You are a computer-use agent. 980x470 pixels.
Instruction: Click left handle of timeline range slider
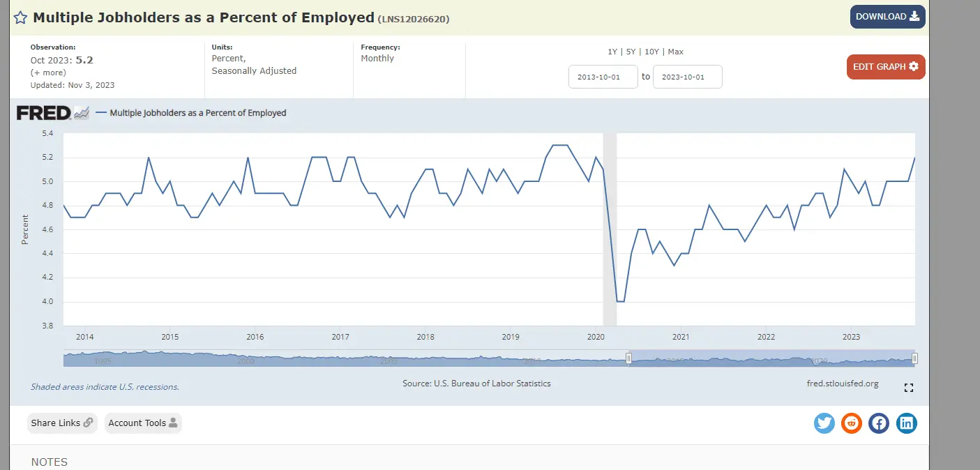628,358
